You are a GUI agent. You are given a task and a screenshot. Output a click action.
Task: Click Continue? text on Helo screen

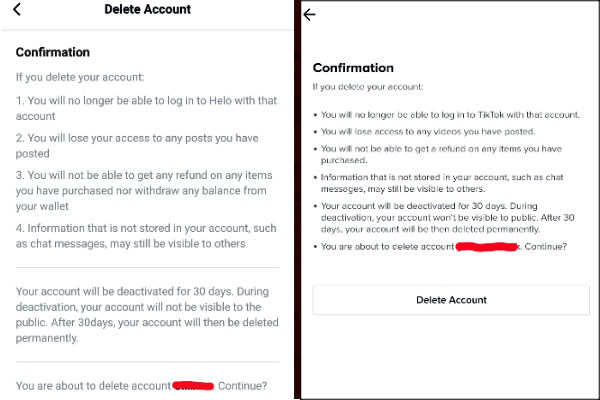pos(243,386)
